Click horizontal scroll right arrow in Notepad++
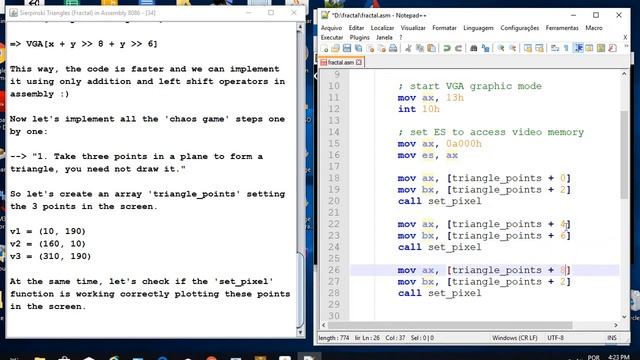The width and height of the screenshot is (640, 360). pos(616,325)
